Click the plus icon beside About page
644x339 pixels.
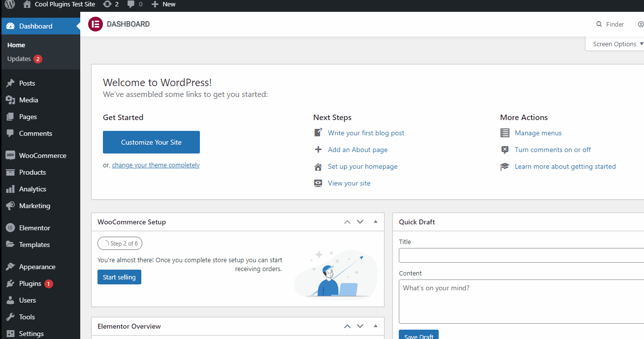coord(318,150)
